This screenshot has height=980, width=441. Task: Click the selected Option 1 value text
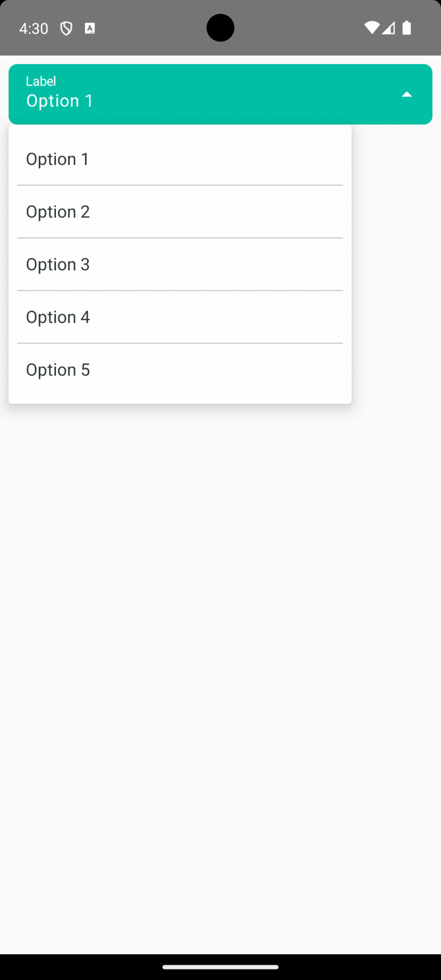(x=59, y=101)
